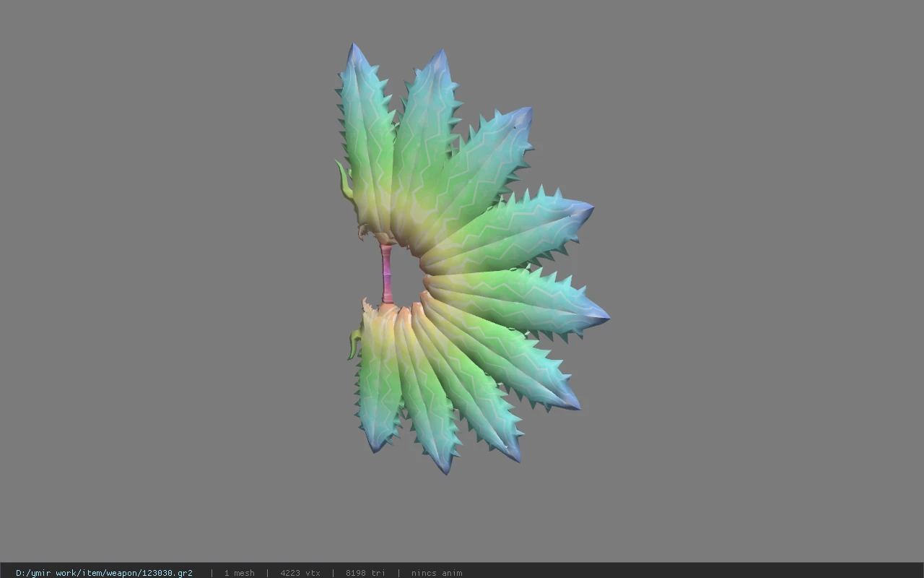This screenshot has width=924, height=578.
Task: Click the '4223 vtx' vertex count
Action: click(x=300, y=573)
